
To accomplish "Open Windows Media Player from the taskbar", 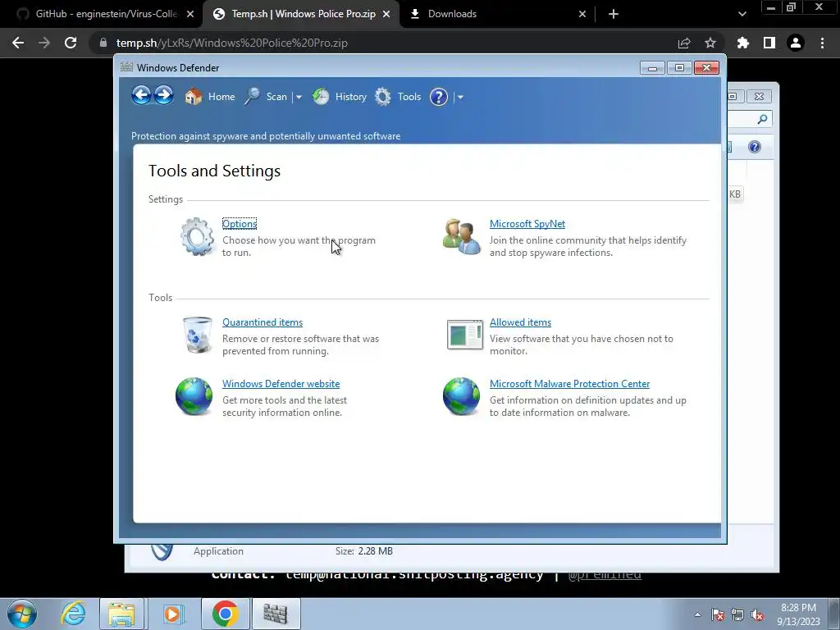I will (172, 614).
